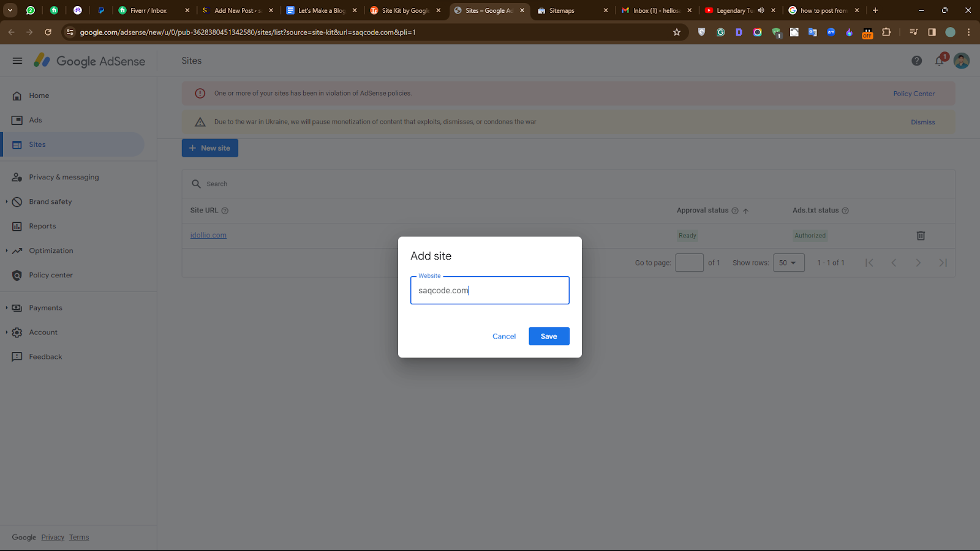
Task: Open Policy center in sidebar
Action: [72, 275]
